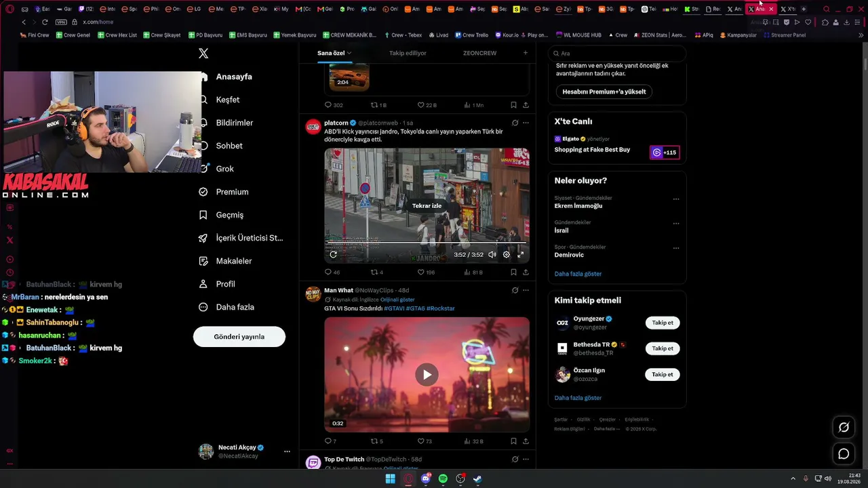This screenshot has width=868, height=488.
Task: Open more options on platcorn post
Action: pos(526,123)
